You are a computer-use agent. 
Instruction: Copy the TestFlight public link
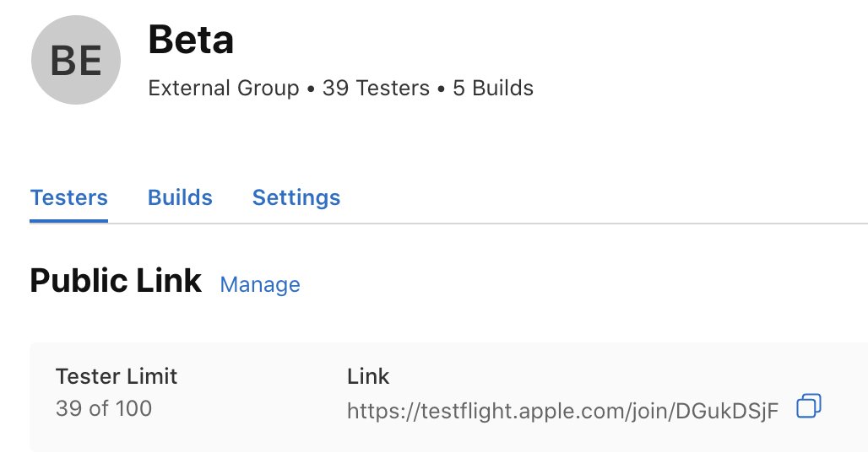tap(808, 406)
